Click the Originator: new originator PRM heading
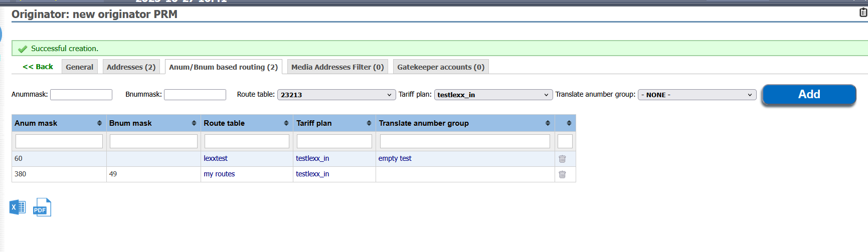Viewport: 868px width, 252px height. [94, 14]
